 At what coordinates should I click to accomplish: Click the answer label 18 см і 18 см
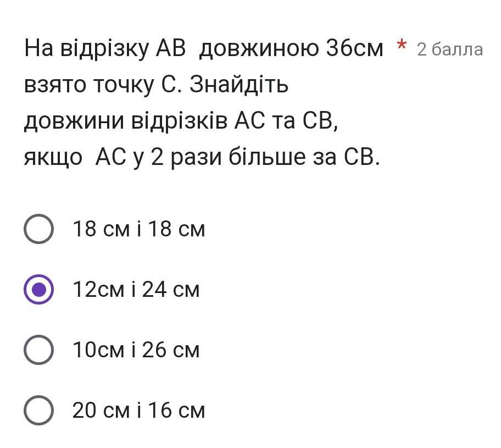click(138, 229)
